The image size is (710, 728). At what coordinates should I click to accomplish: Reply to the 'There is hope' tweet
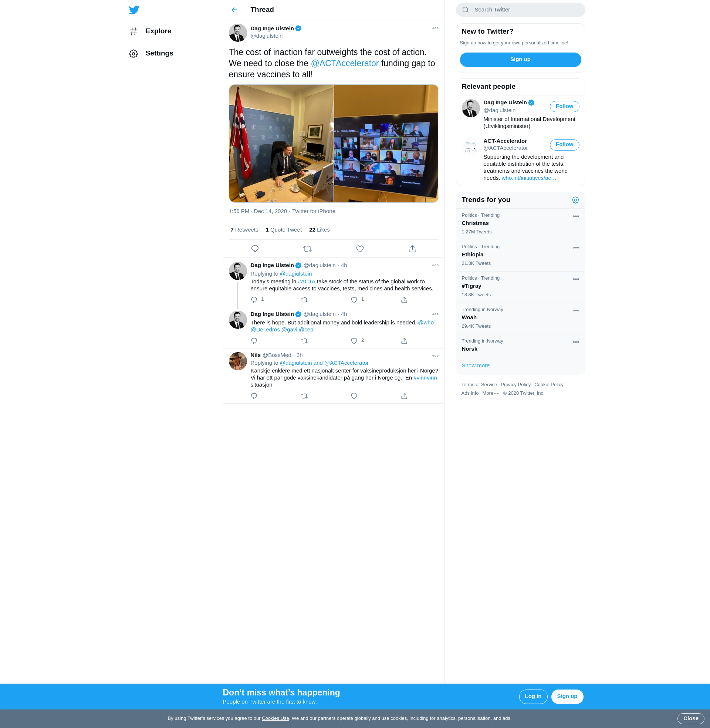point(254,341)
